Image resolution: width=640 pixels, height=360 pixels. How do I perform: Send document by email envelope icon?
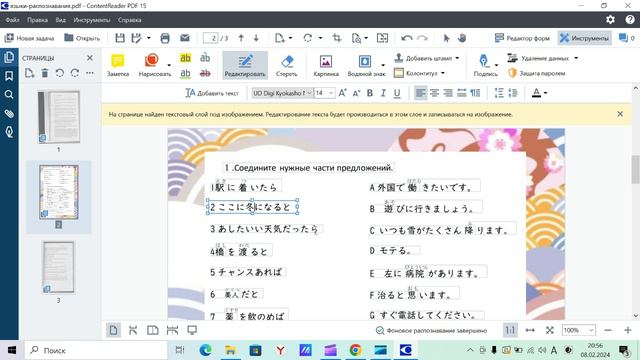[x=185, y=38]
